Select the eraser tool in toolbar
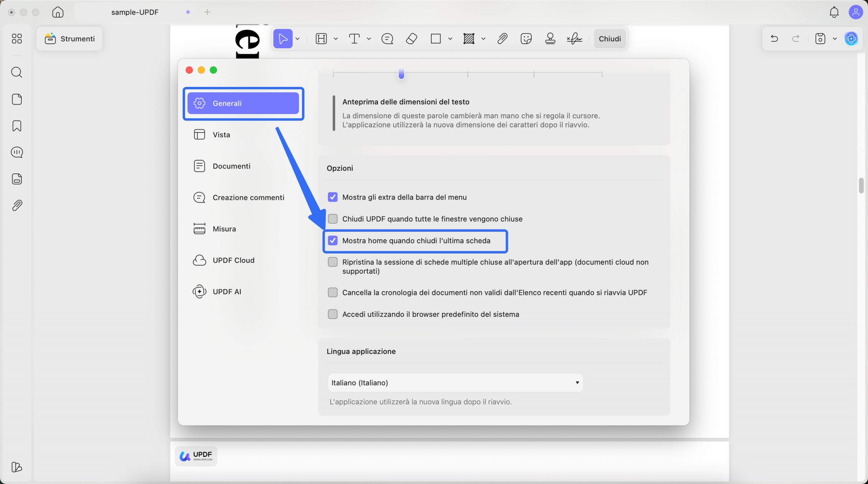 pos(411,39)
